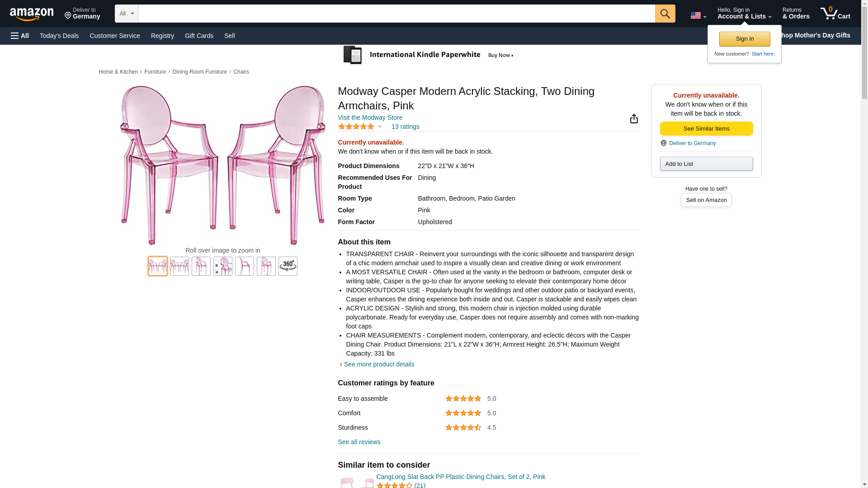Viewport: 868px width, 488px height.
Task: Open the 13 ratings link
Action: (x=405, y=127)
